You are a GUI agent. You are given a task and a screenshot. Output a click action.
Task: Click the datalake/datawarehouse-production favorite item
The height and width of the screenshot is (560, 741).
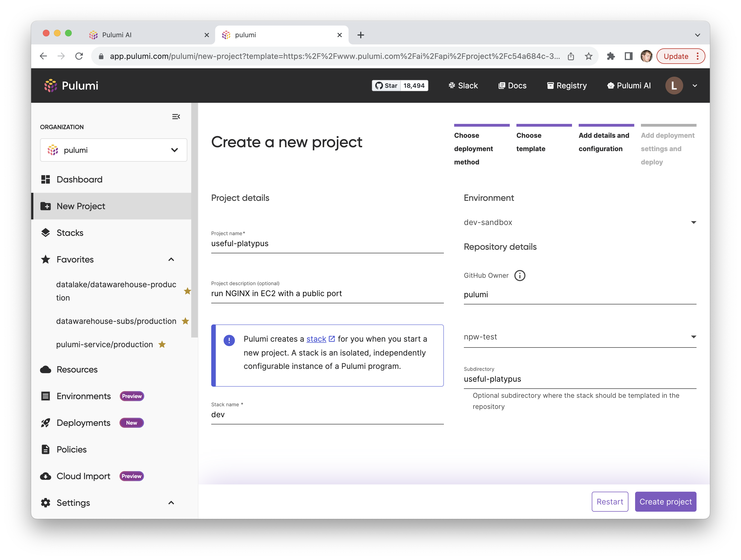coord(115,291)
